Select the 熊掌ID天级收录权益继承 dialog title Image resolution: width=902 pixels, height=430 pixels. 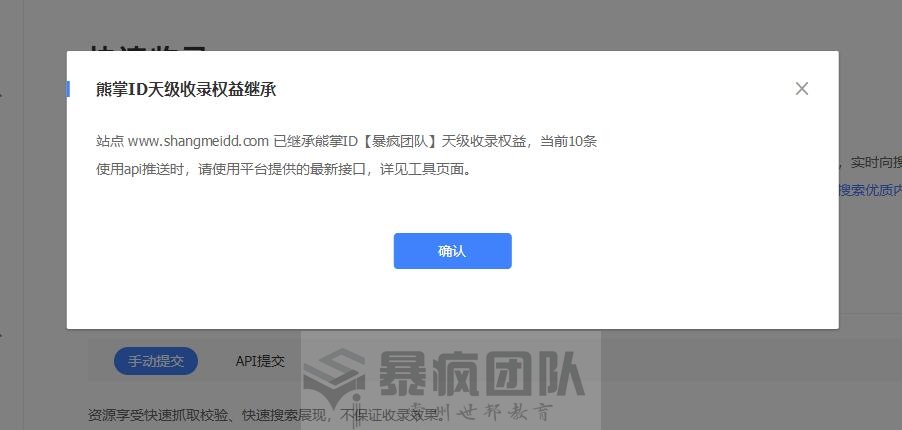(186, 90)
